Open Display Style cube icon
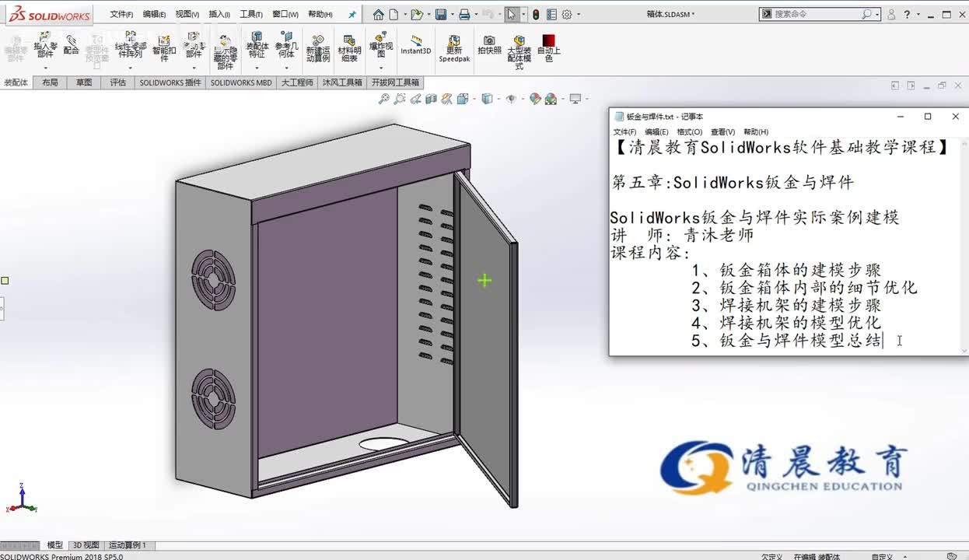 [487, 99]
